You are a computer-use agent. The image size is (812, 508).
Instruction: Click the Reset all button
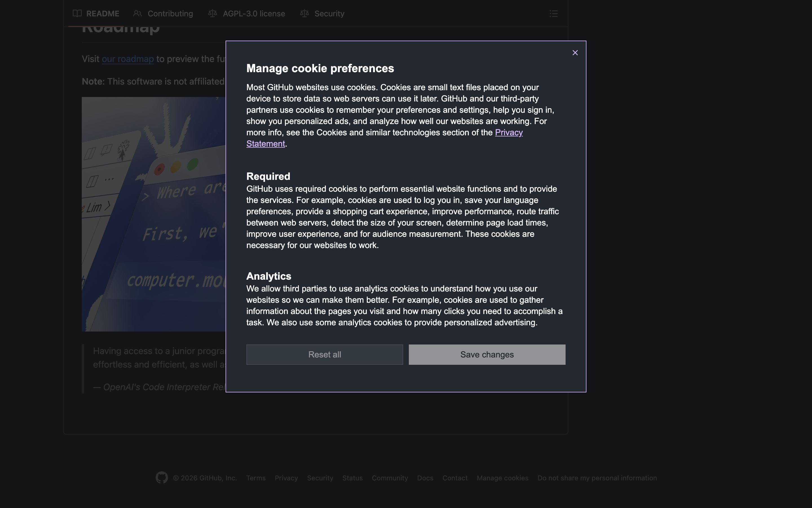[x=324, y=354]
